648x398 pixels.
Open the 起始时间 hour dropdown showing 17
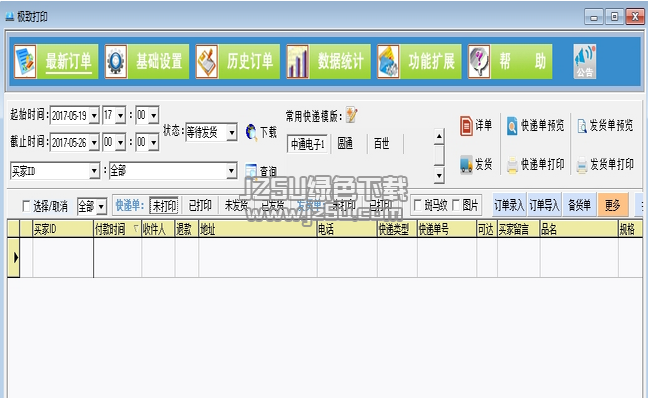coord(121,115)
